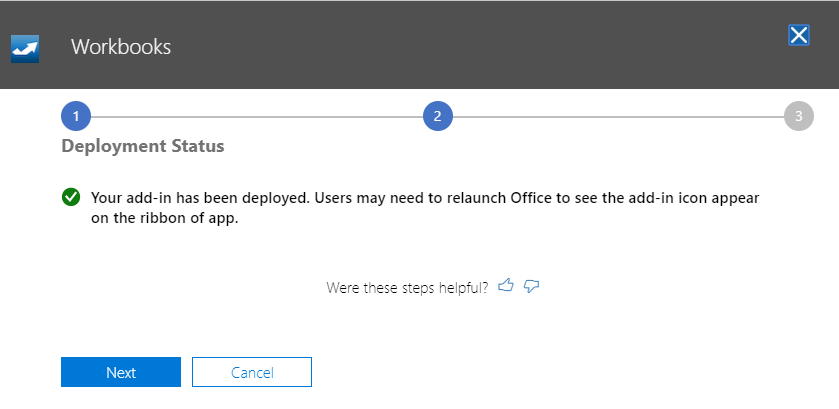Click progress line between steps 2 and 3
Viewport: 839px width, 409px height.
(x=619, y=116)
